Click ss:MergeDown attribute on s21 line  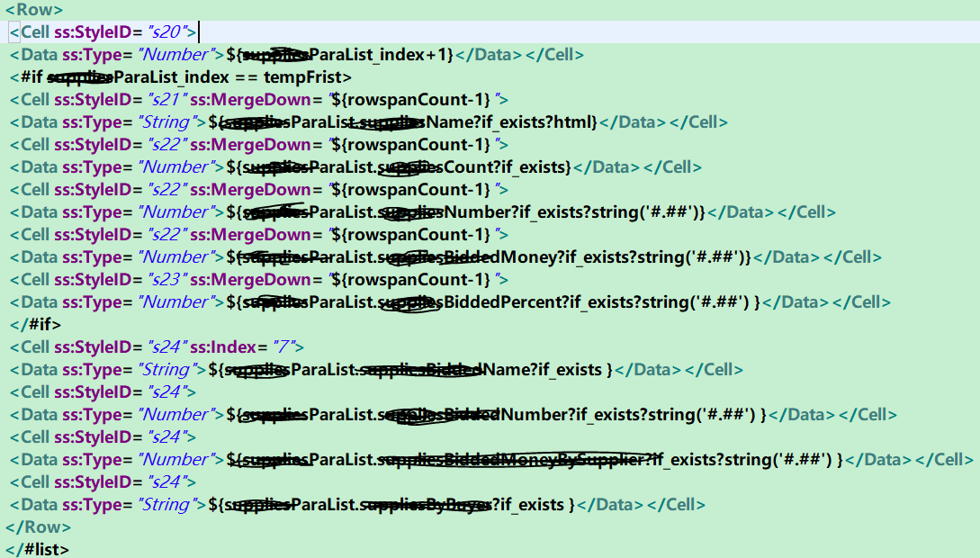coord(251,99)
